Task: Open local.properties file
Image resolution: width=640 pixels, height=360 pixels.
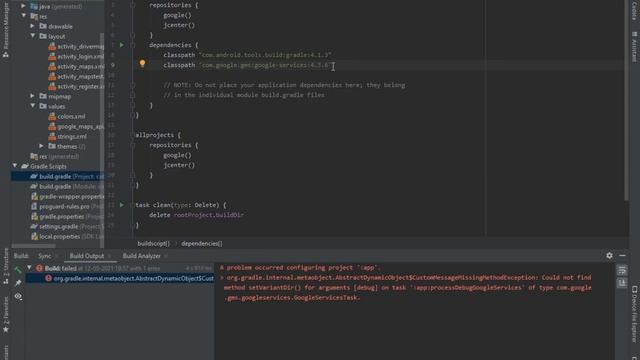Action: pos(67,236)
